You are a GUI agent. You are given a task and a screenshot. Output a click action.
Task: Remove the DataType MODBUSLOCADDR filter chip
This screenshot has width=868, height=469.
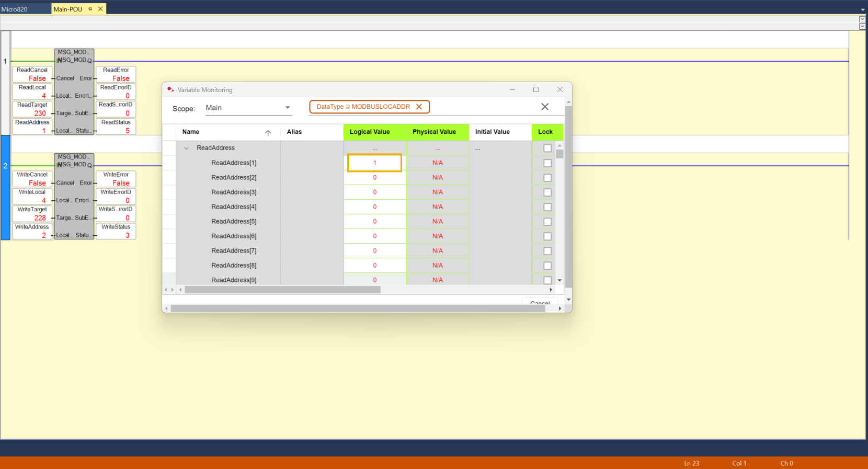[x=419, y=107]
